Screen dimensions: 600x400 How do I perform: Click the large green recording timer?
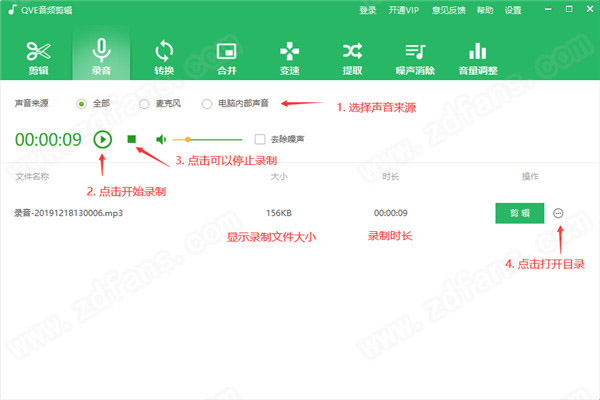click(48, 139)
